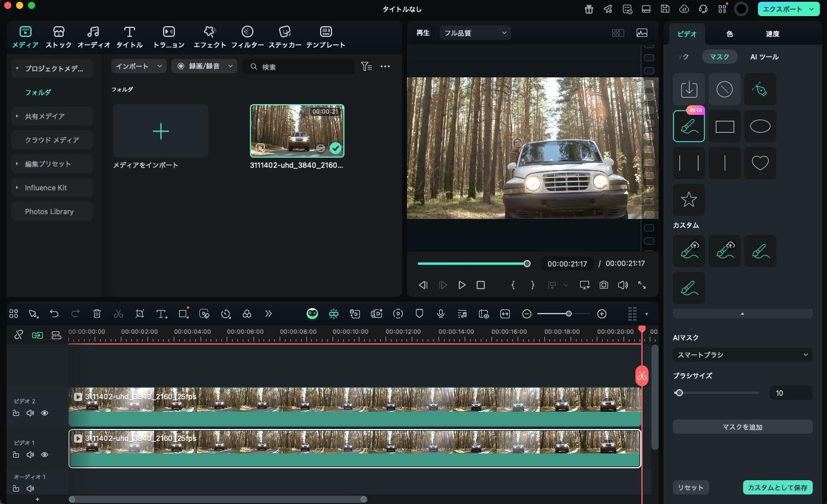Click the speed tool icon in timeline toolbar

(225, 314)
